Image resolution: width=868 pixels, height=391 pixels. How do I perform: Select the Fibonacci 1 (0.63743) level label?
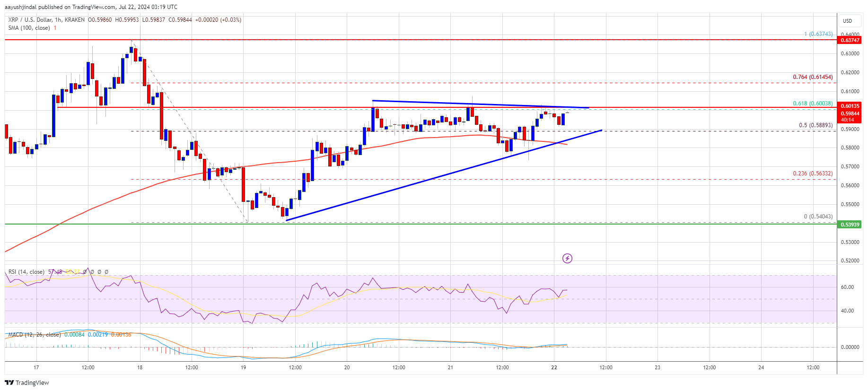coord(818,34)
